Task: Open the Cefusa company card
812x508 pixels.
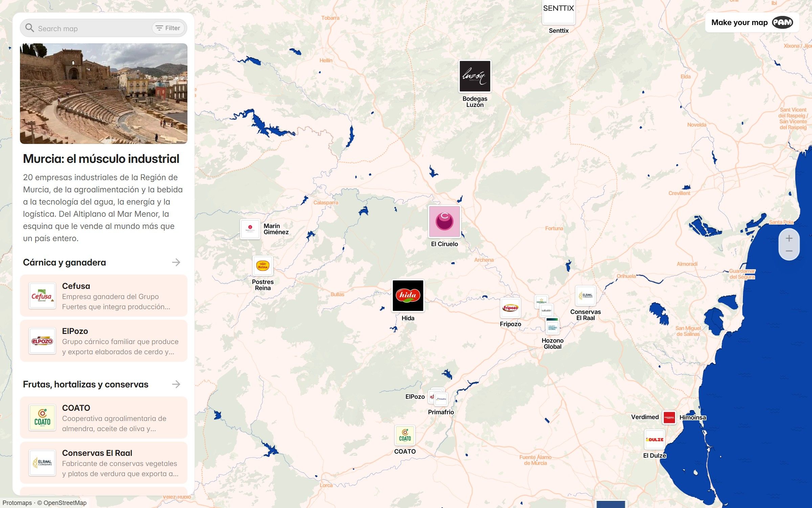Action: tap(104, 296)
